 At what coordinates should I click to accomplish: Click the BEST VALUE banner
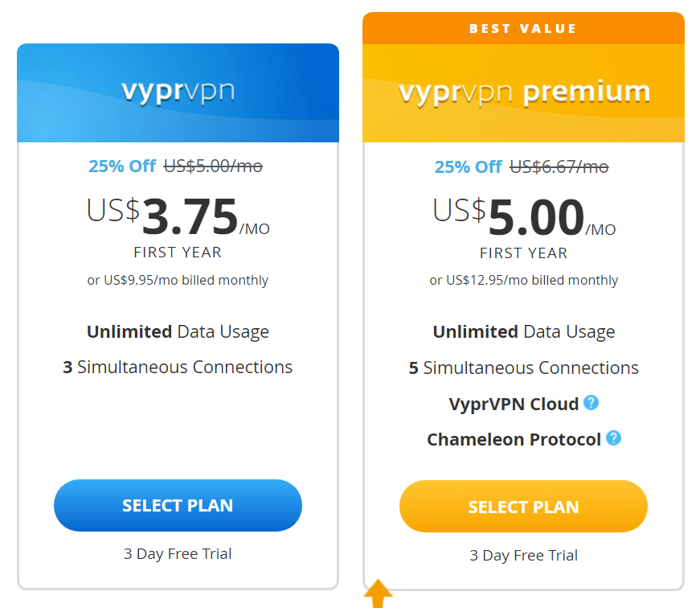(523, 29)
